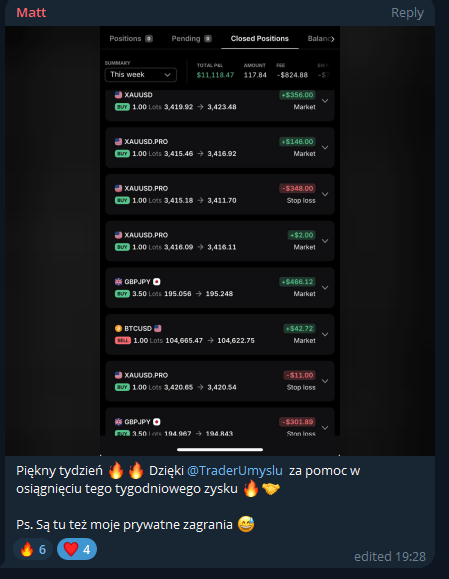Toggle the heart reaction with 4 votes
Image resolution: width=449 pixels, height=579 pixels.
click(x=77, y=549)
